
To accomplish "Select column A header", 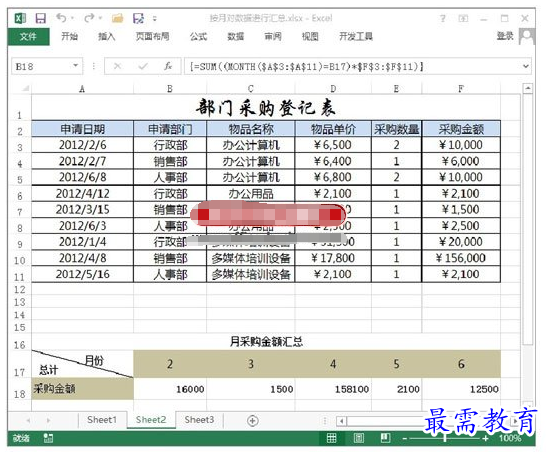I will coord(82,89).
